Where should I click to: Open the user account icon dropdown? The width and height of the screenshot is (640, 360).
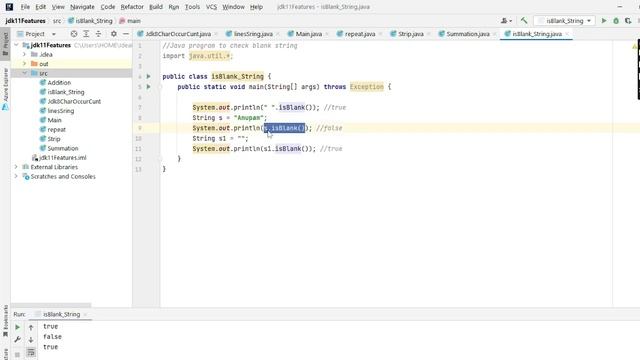506,20
